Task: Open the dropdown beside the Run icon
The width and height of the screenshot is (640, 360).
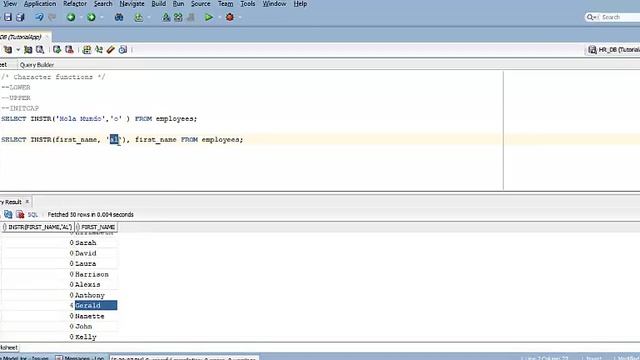Action: (x=219, y=18)
